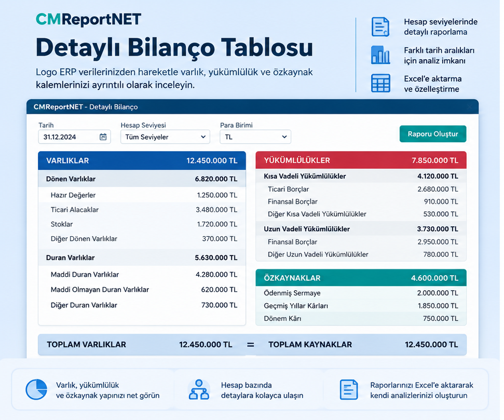Select the Diğer Uzun Vadeli Yükümlülükler row
The width and height of the screenshot is (504, 420).
pyautogui.click(x=361, y=254)
